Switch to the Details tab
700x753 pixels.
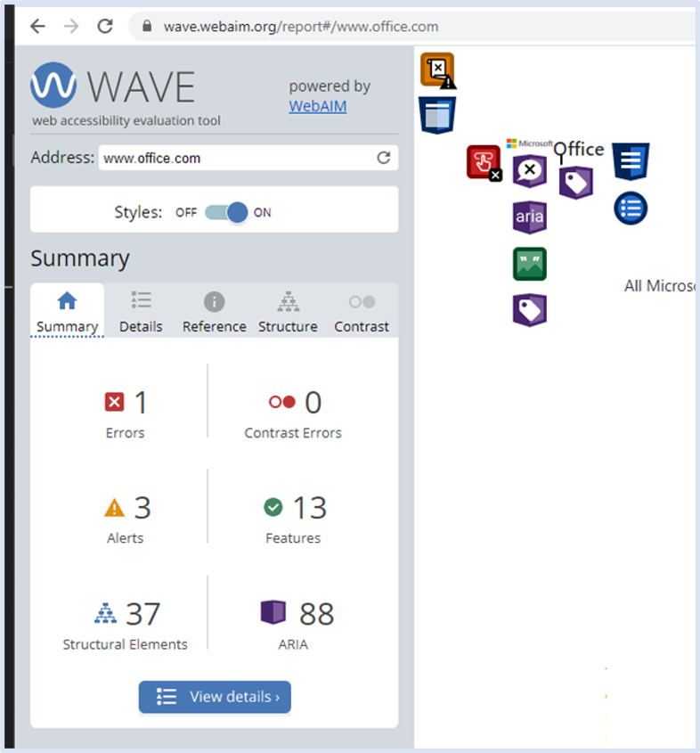(141, 311)
